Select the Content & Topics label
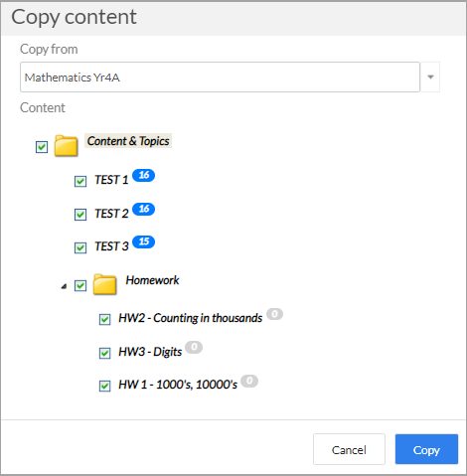Image resolution: width=467 pixels, height=476 pixels. (128, 141)
